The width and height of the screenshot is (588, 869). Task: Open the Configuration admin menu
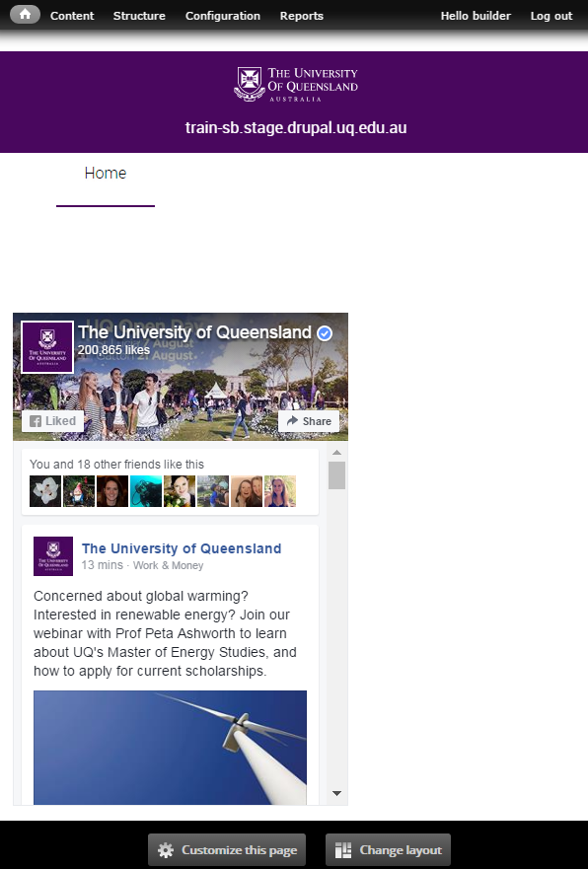pos(223,16)
